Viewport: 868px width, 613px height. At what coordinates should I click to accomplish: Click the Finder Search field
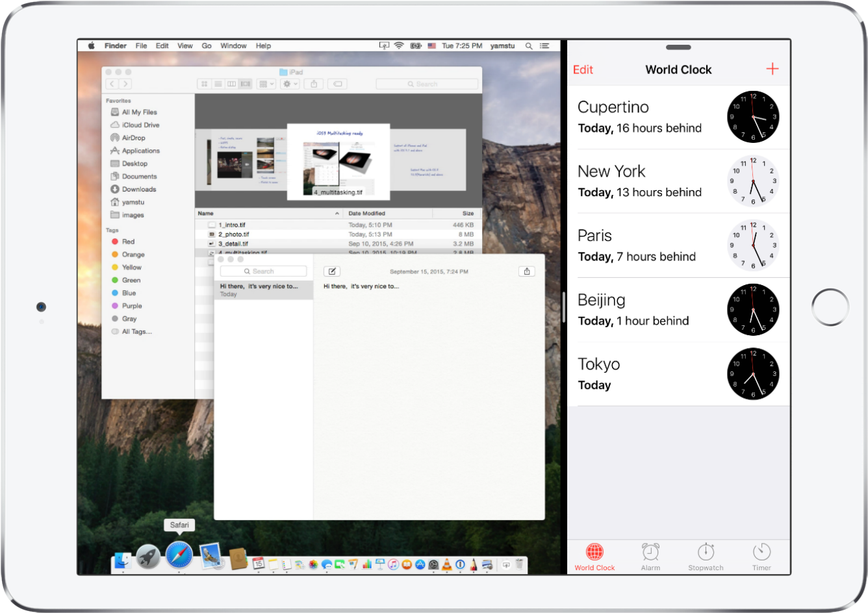[x=427, y=84]
